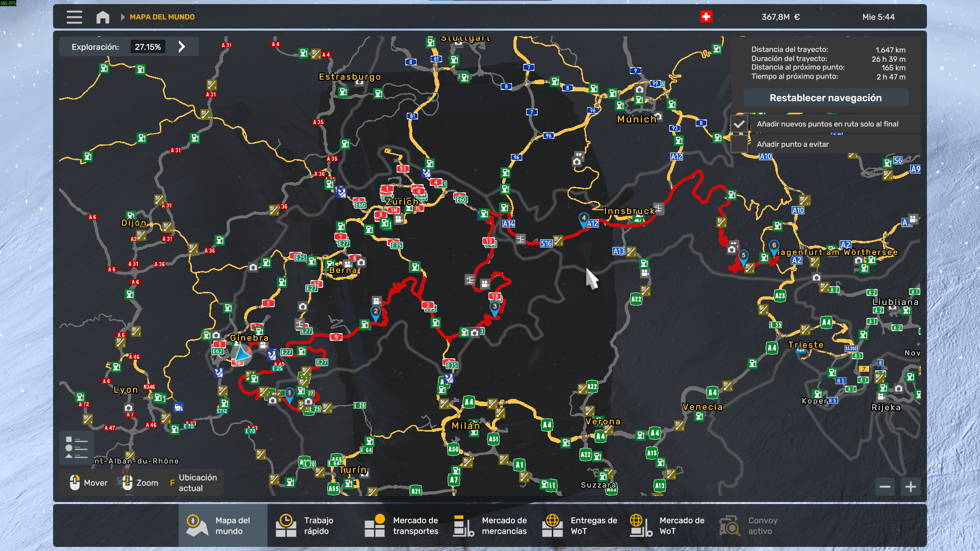This screenshot has width=980, height=551.
Task: Zoom out with the minus button
Action: pyautogui.click(x=885, y=487)
